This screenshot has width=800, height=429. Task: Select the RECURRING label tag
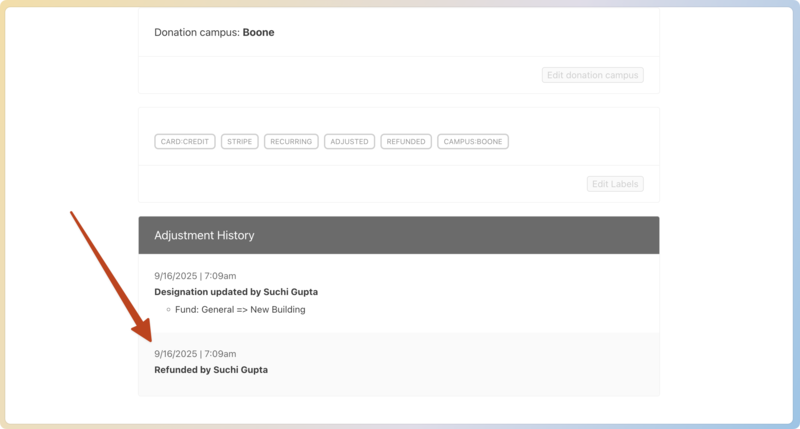(291, 142)
